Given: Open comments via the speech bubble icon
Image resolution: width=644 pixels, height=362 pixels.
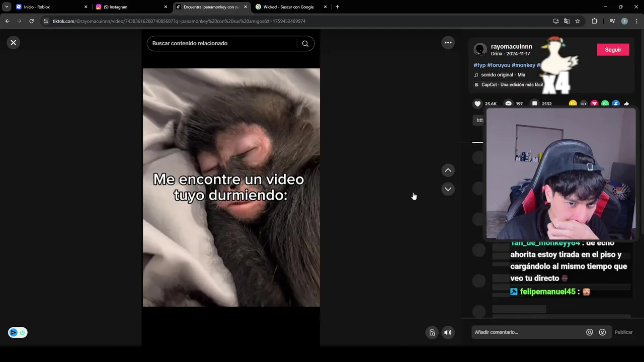Looking at the screenshot, I should (508, 104).
